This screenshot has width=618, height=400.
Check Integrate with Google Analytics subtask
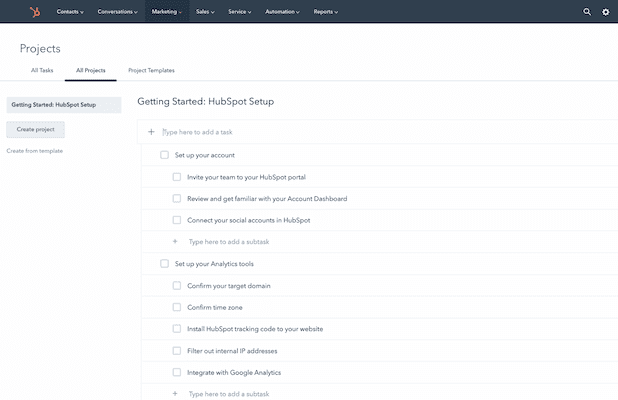(177, 372)
